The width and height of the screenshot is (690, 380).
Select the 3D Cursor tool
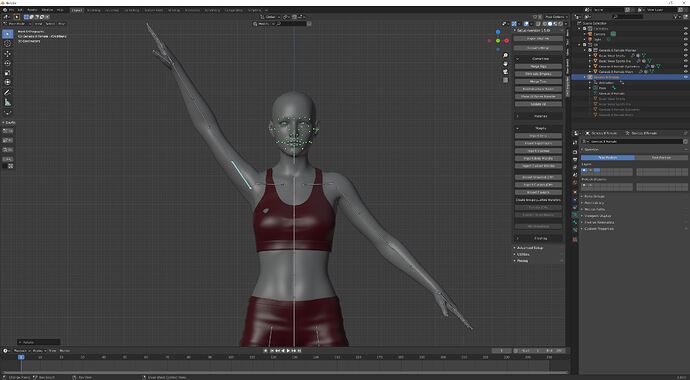(x=7, y=44)
